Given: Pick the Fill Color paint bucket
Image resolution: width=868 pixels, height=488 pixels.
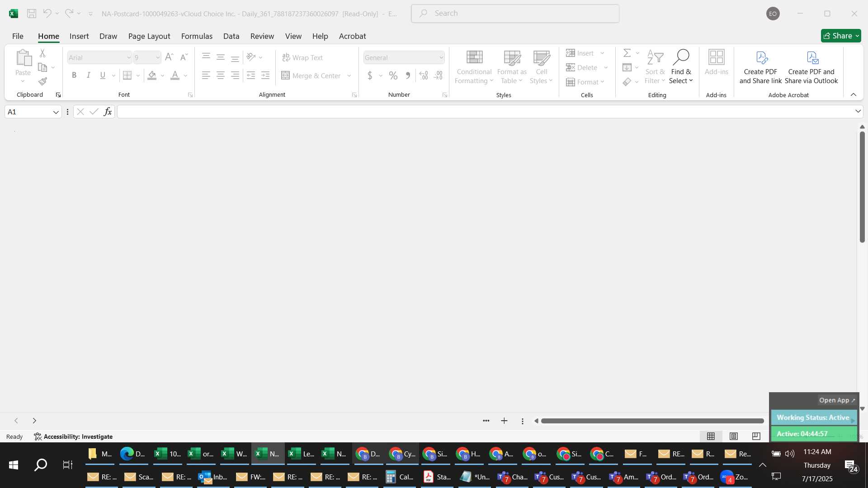Looking at the screenshot, I should click(x=152, y=75).
